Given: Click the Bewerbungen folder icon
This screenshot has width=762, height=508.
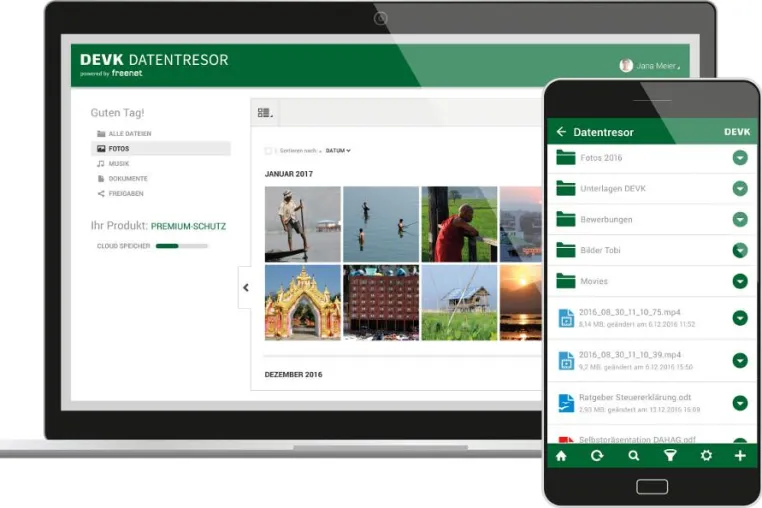Looking at the screenshot, I should [x=566, y=219].
